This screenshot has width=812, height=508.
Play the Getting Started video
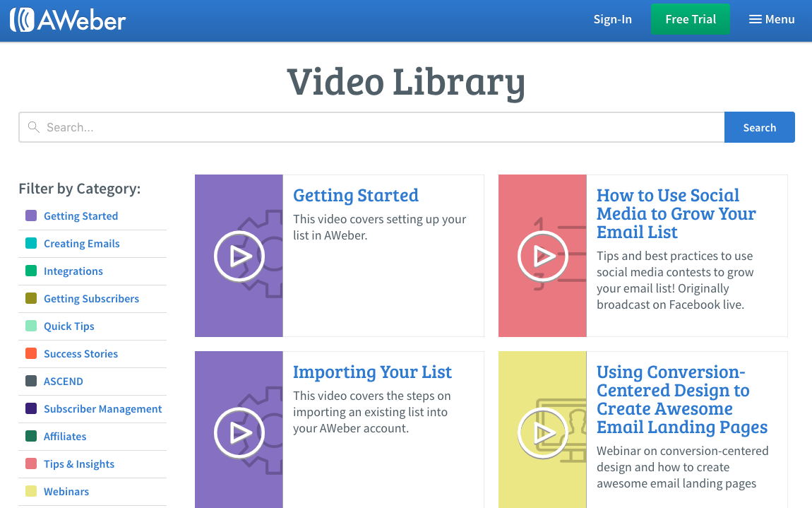coord(239,256)
